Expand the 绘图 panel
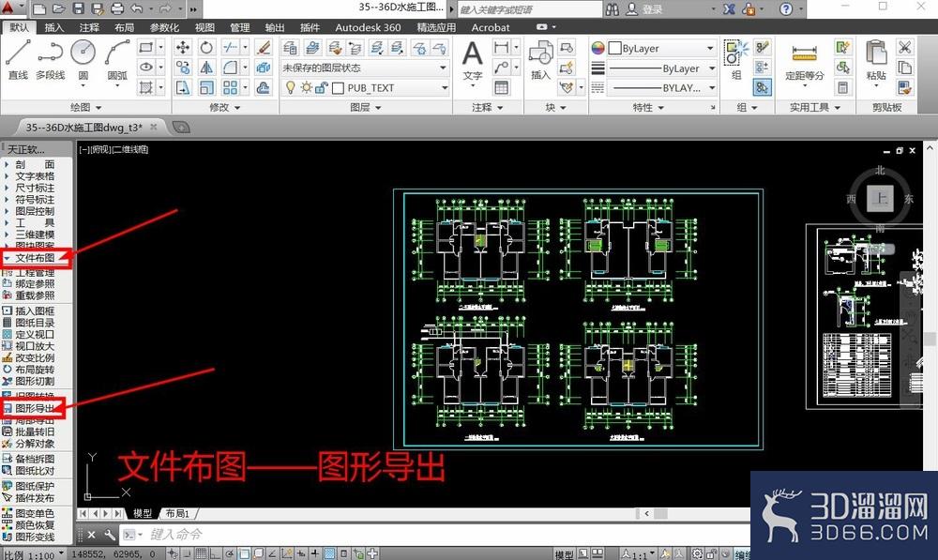 coord(86,107)
